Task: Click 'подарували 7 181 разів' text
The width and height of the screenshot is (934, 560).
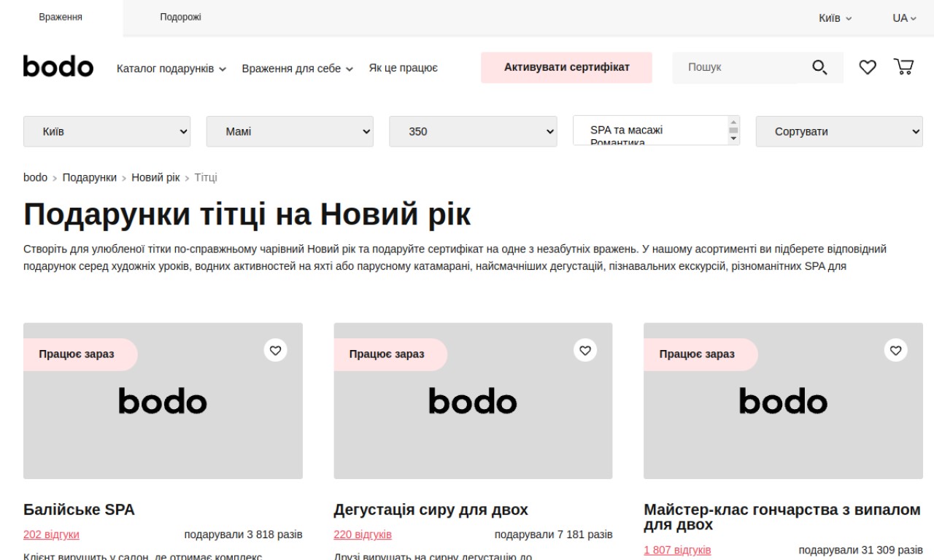Action: coord(553,534)
